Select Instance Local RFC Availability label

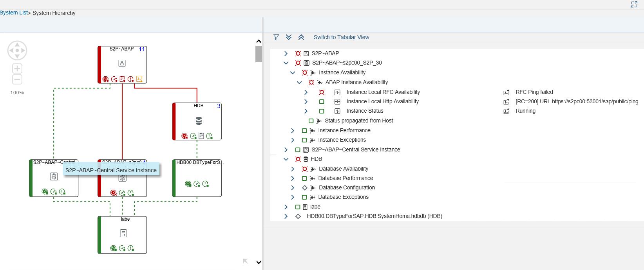(383, 92)
